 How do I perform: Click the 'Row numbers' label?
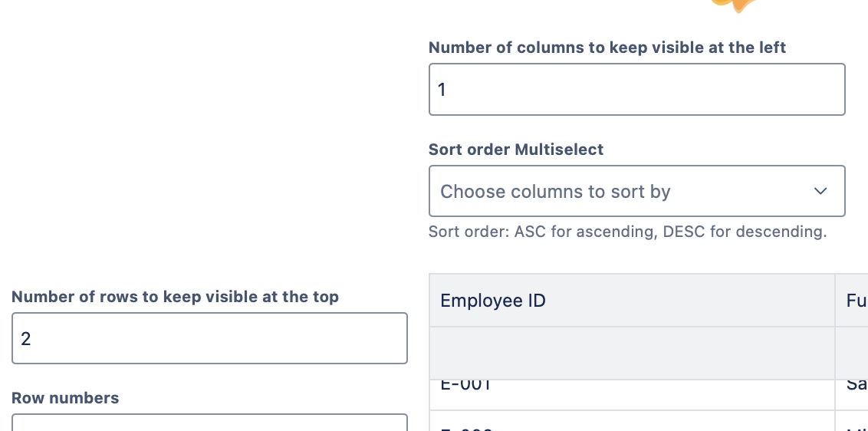tap(65, 398)
